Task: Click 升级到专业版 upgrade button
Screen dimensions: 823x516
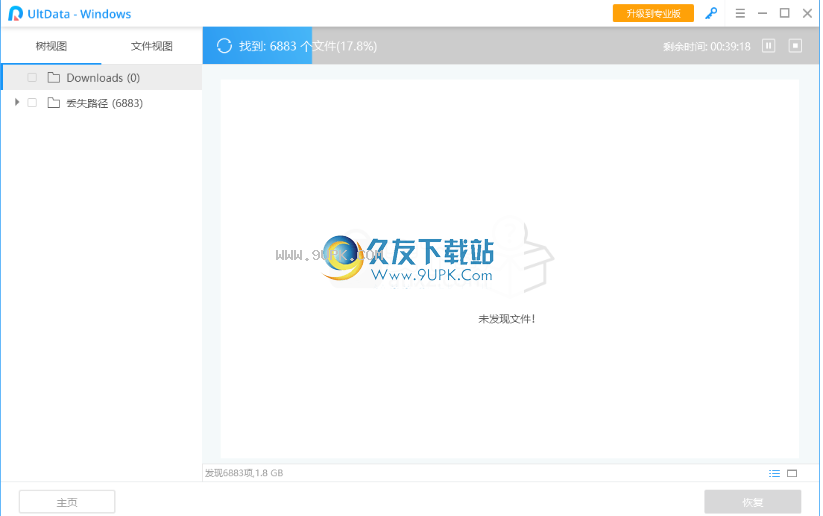Action: [653, 13]
